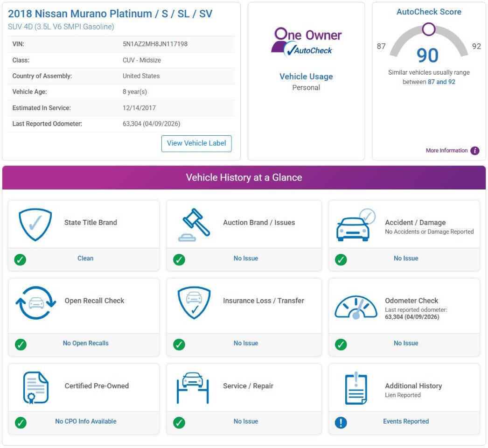Click the green check under Auction Brand / Issues
The width and height of the screenshot is (488, 448).
(179, 259)
